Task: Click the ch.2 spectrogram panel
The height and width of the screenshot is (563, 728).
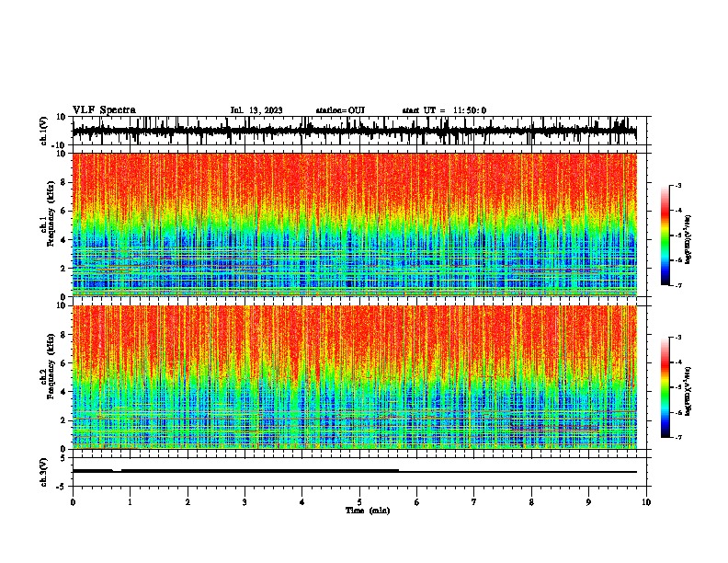Action: point(355,377)
